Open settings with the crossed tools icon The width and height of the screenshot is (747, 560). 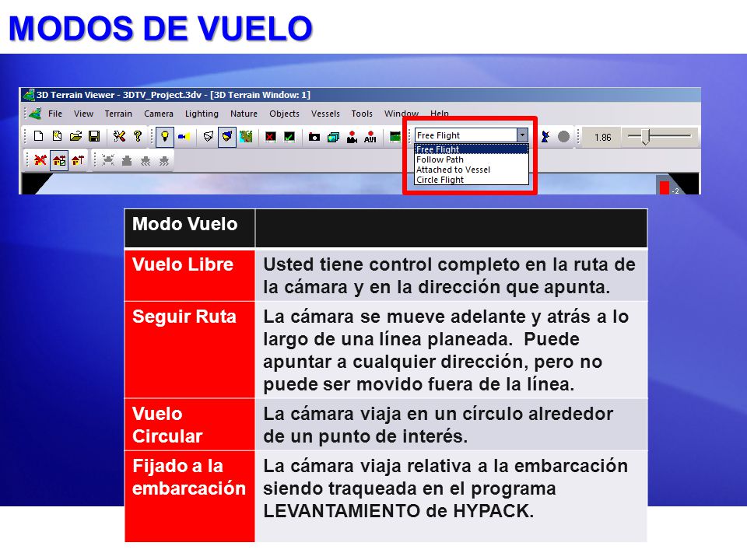pyautogui.click(x=119, y=137)
